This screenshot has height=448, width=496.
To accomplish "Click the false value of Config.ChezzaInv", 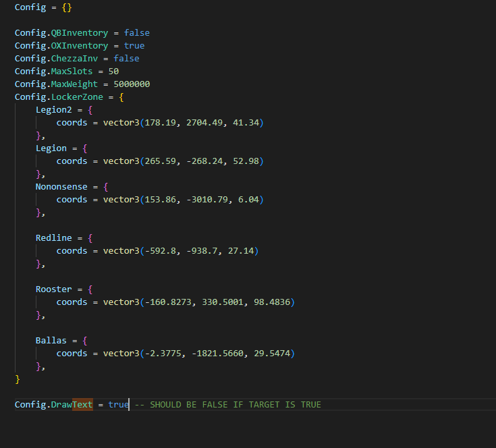I will pos(126,59).
